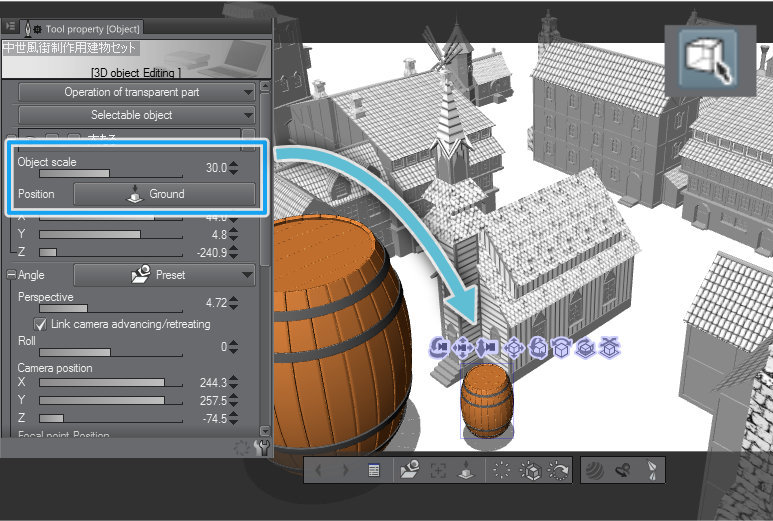Adjust object position Y slider at 4.8
This screenshot has width=773, height=521.
pyautogui.click(x=111, y=235)
